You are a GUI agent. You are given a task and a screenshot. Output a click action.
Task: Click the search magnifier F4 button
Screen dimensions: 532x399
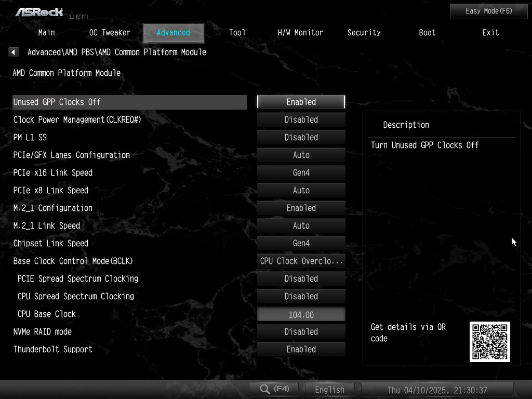[274, 389]
